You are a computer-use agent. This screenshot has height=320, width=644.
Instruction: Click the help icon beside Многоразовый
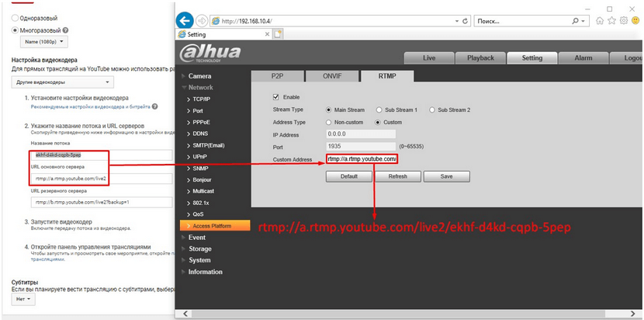[66, 30]
